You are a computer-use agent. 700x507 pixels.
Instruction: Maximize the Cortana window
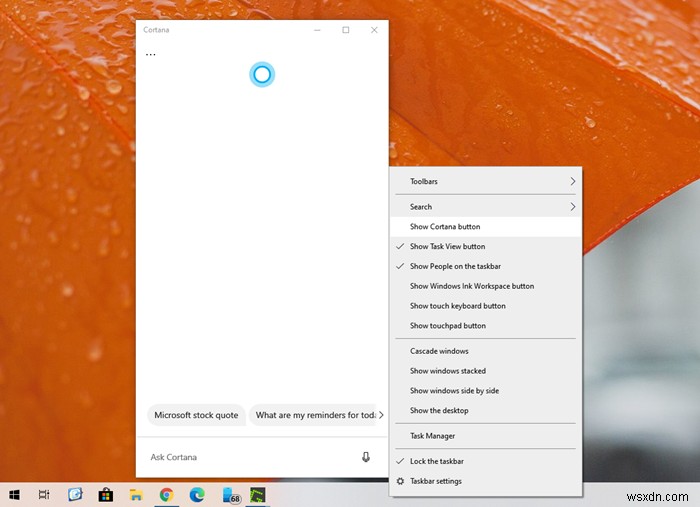(346, 30)
